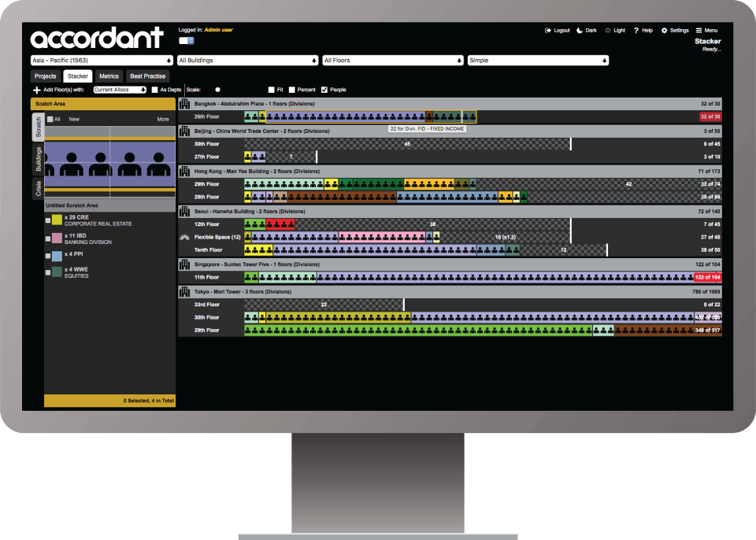
Task: Click the Singapore 11th Floor label
Action: 206,277
